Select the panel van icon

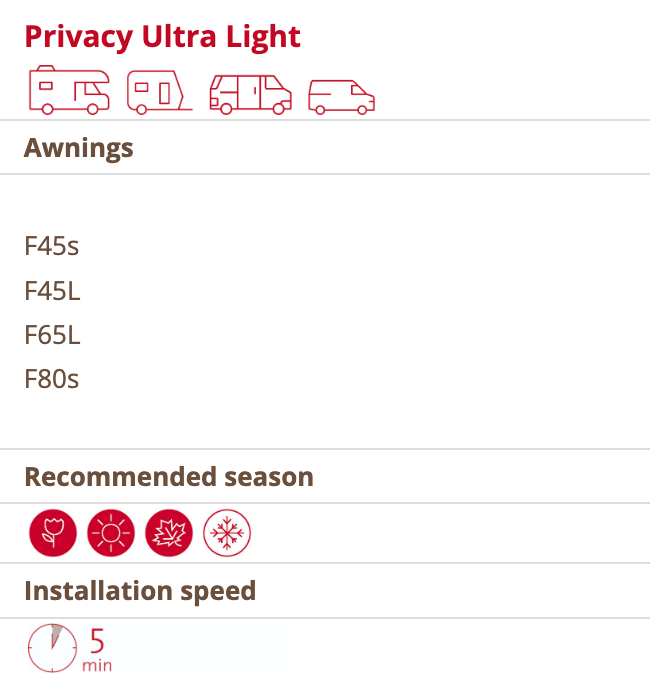(341, 96)
